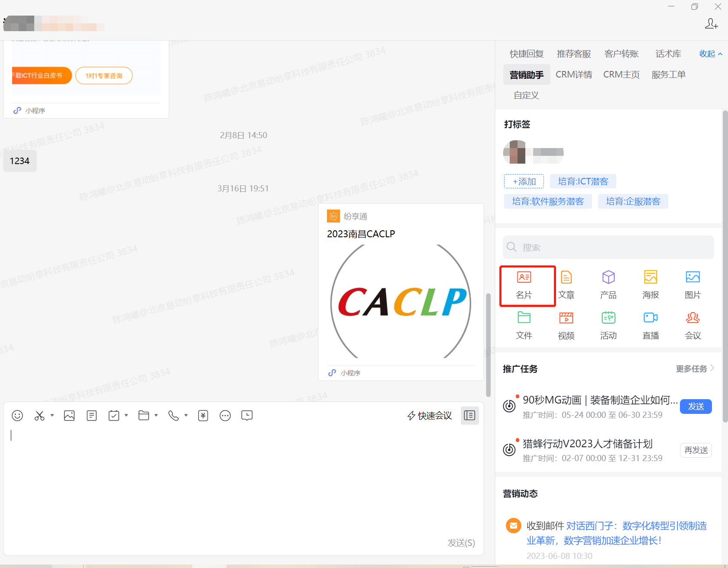Open the CRM主页 tab
The image size is (728, 568).
pyautogui.click(x=621, y=74)
